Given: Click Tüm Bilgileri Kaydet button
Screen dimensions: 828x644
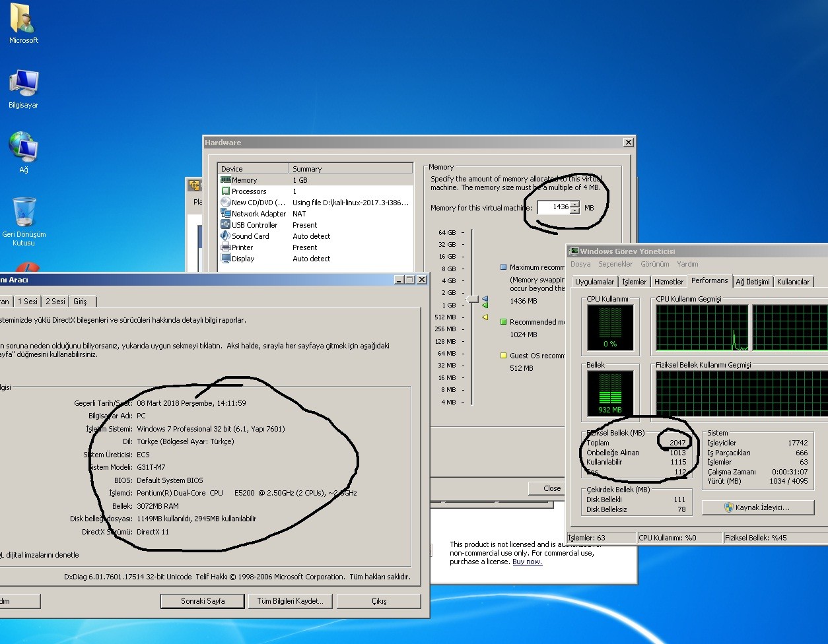Looking at the screenshot, I should coord(290,601).
